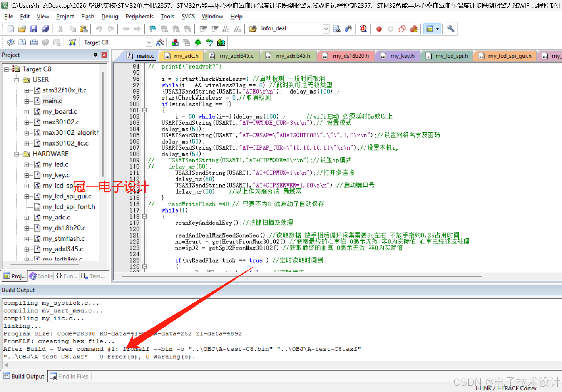Click the Incremental Find binoculars icon

click(x=348, y=29)
